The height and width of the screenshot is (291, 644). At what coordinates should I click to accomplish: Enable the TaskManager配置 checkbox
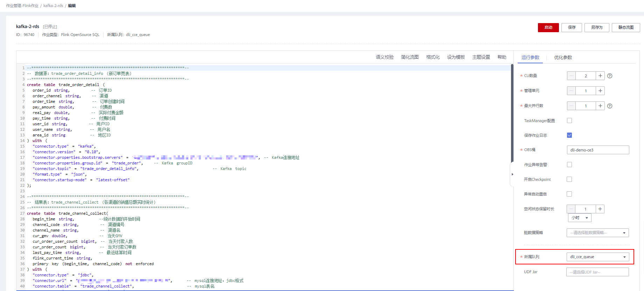569,121
